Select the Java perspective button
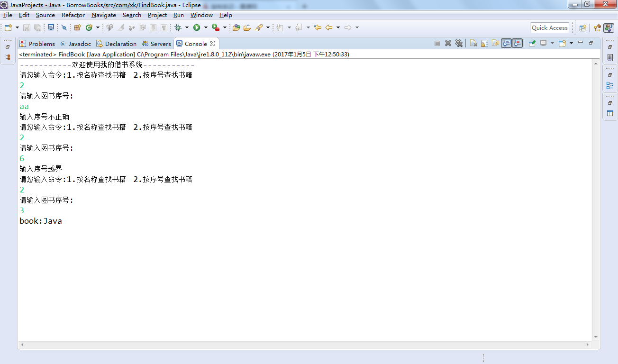This screenshot has width=618, height=364. point(609,28)
